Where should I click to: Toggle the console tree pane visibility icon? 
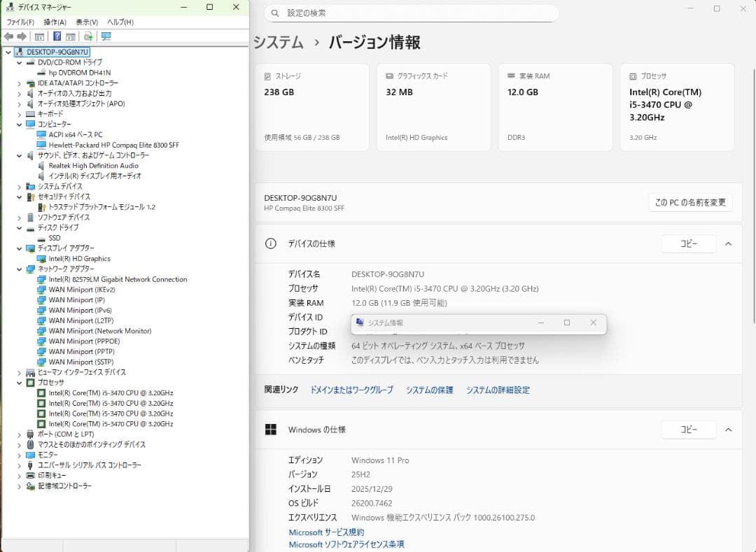pos(38,36)
